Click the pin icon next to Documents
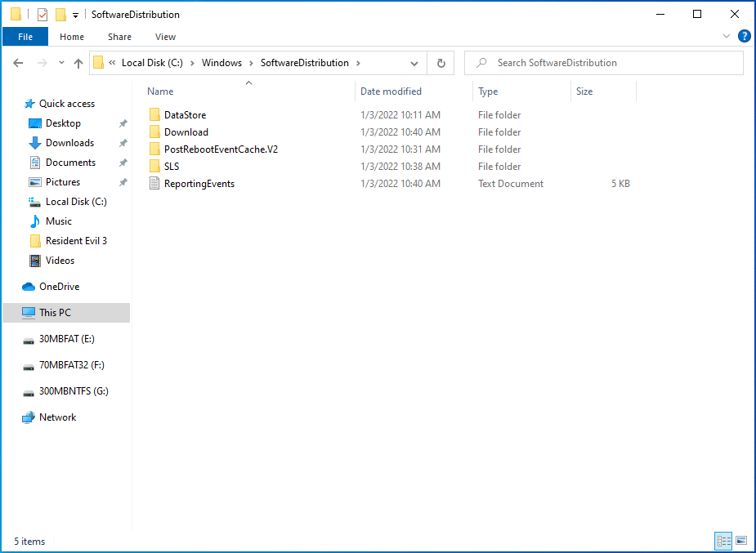 [123, 163]
